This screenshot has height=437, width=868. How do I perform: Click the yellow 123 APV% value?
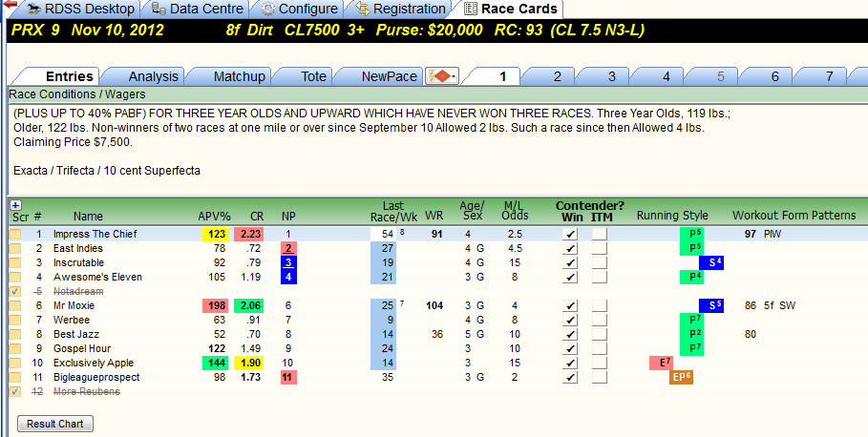[215, 234]
